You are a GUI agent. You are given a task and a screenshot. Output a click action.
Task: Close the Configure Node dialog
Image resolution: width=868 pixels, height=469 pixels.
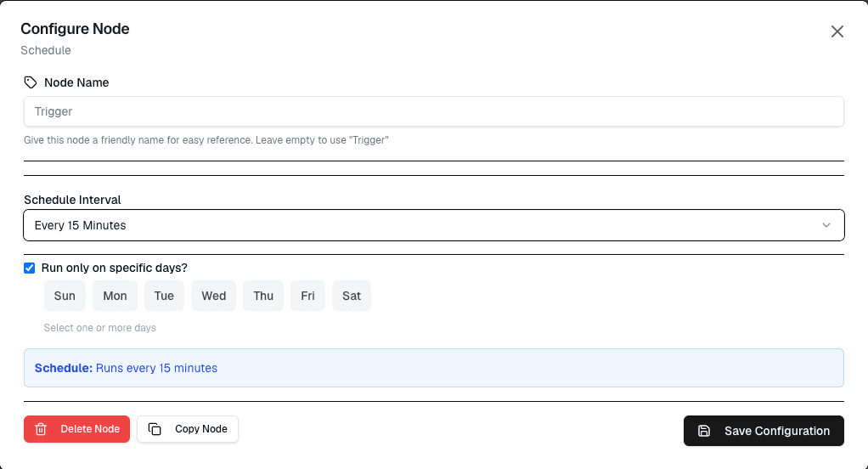pos(837,31)
